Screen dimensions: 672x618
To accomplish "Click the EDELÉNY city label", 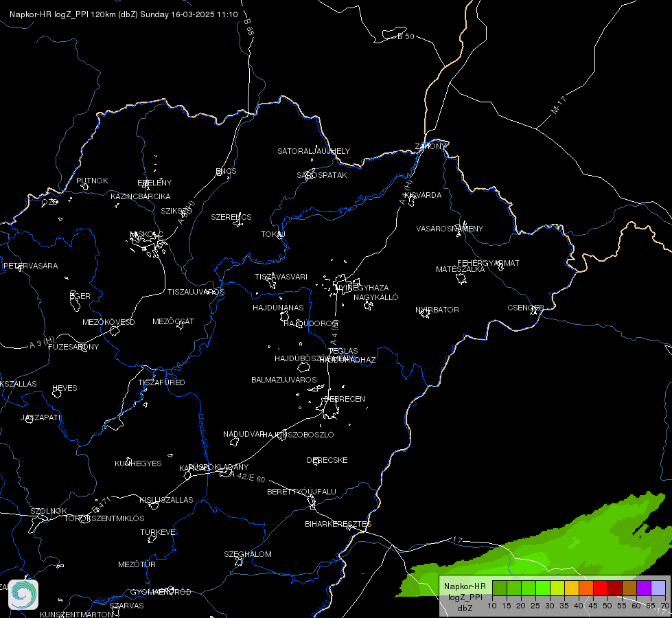I will 154,183.
